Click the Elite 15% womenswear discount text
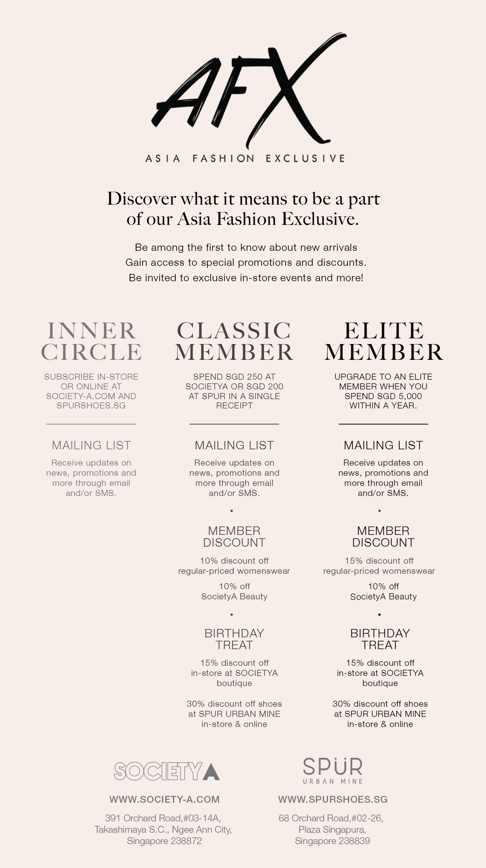 click(x=379, y=566)
